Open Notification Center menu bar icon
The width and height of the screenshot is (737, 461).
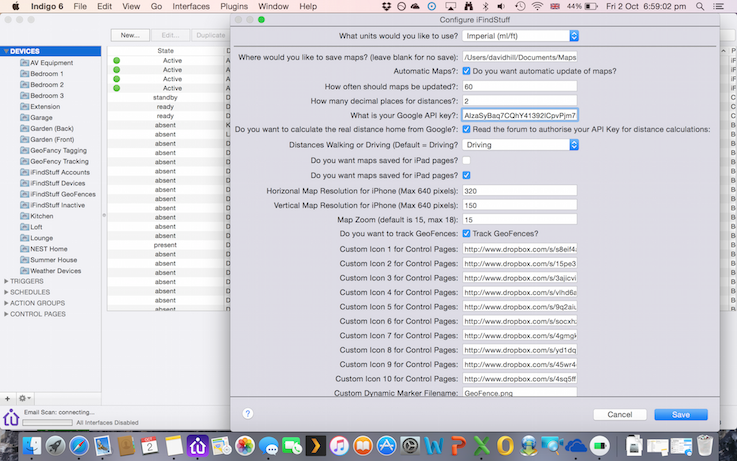pos(718,6)
